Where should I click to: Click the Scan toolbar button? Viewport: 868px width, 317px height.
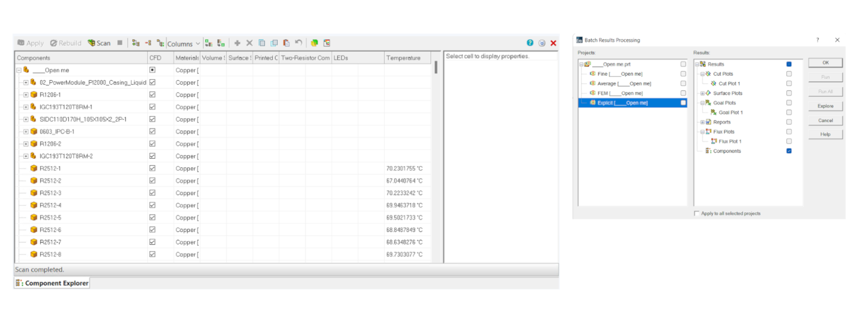click(x=99, y=43)
